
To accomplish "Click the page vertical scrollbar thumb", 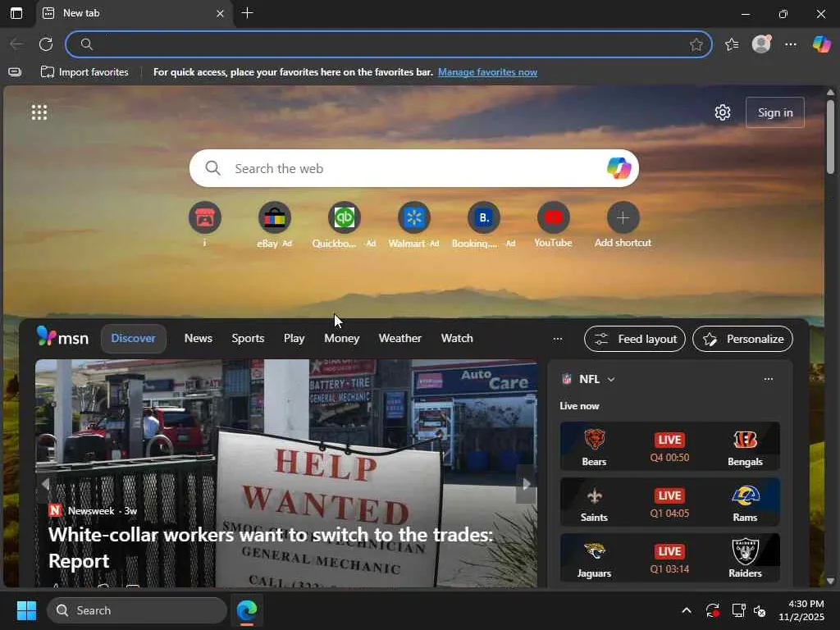I will pyautogui.click(x=830, y=137).
